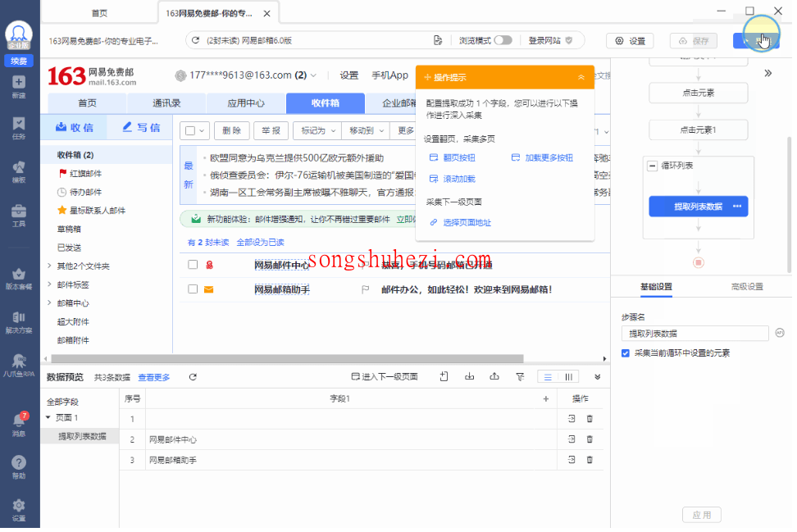This screenshot has height=532, width=797.
Task: Check the 网易邮箱助手 email checkbox
Action: pyautogui.click(x=193, y=289)
